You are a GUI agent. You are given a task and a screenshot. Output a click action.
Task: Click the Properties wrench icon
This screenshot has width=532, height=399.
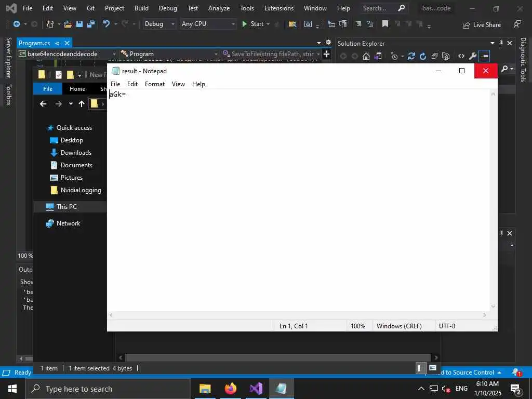point(473,56)
